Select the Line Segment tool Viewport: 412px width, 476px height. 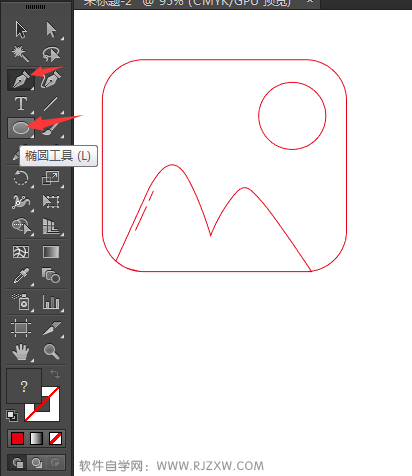tap(51, 104)
